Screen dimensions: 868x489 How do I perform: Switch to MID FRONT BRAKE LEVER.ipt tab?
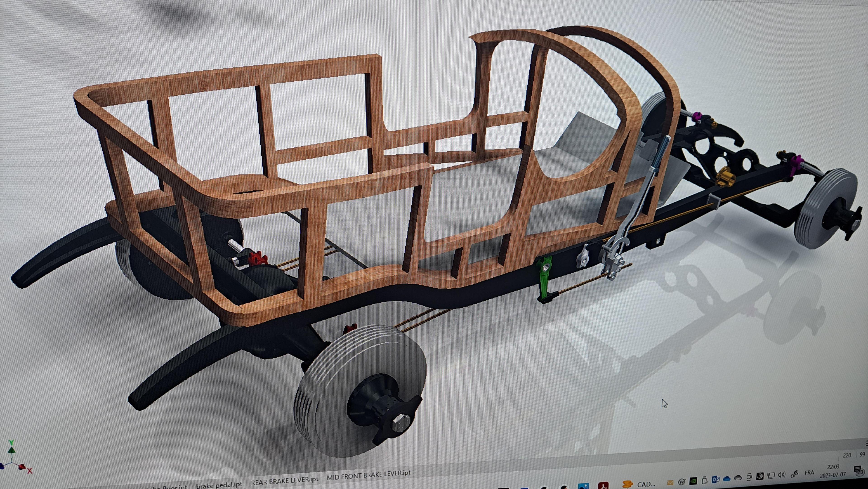pyautogui.click(x=369, y=475)
